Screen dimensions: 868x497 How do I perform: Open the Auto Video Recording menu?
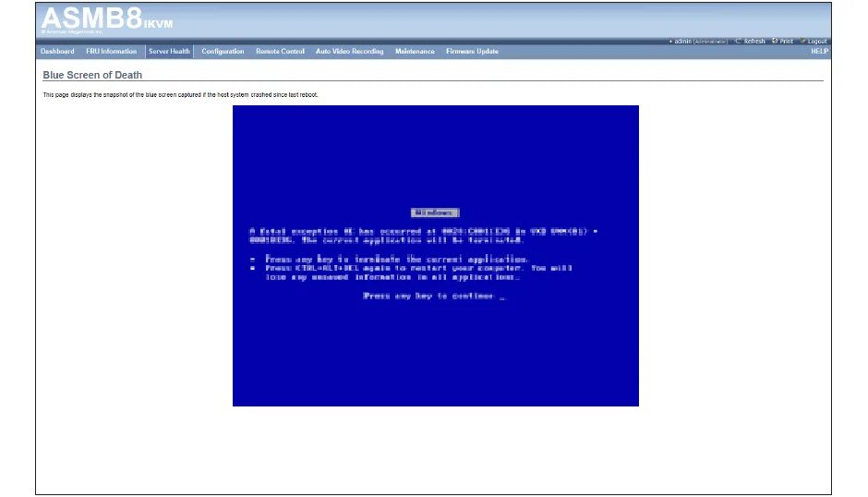click(x=349, y=51)
